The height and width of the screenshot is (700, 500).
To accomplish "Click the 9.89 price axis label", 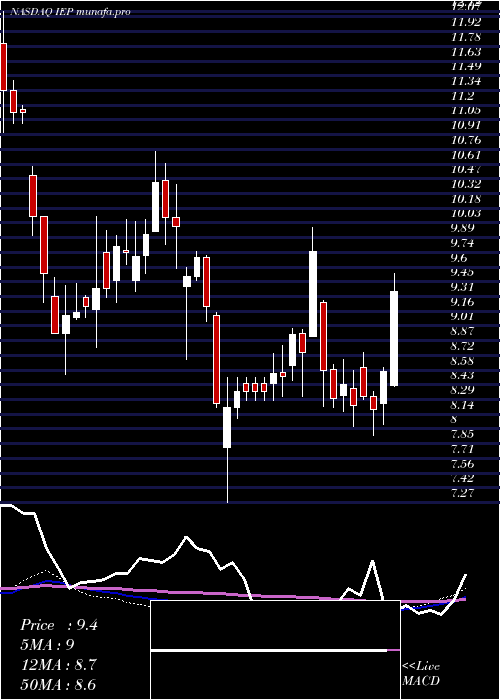I will [462, 228].
